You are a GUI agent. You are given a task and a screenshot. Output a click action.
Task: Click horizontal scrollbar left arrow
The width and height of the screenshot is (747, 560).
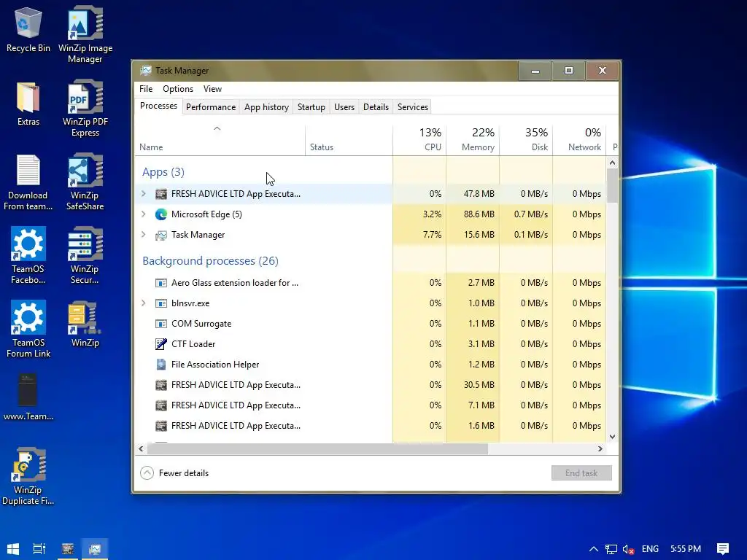pos(141,448)
